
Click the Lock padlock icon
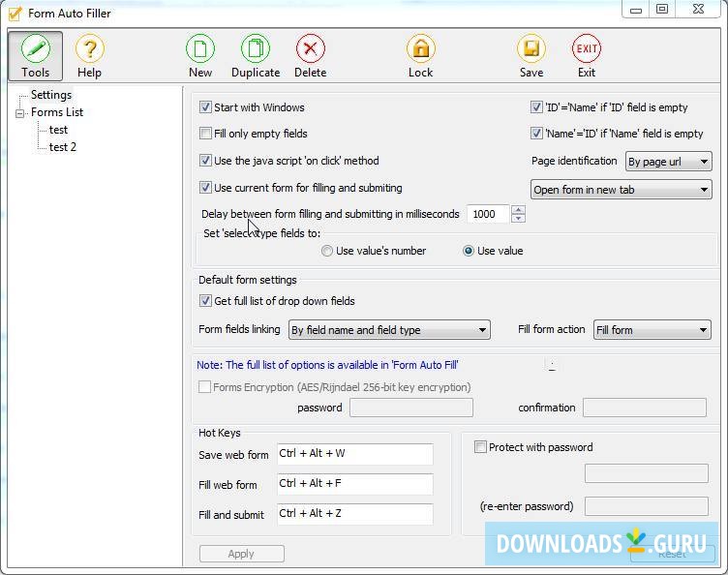click(421, 48)
